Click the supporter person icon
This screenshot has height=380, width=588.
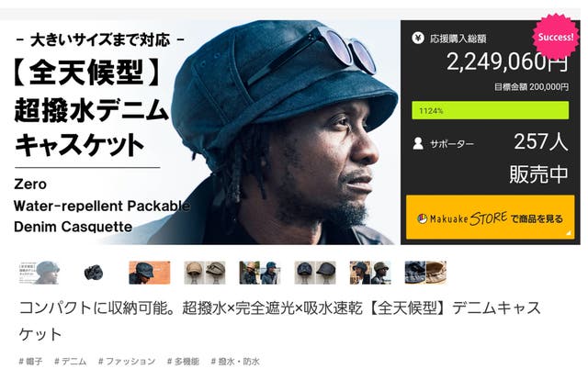click(x=418, y=143)
